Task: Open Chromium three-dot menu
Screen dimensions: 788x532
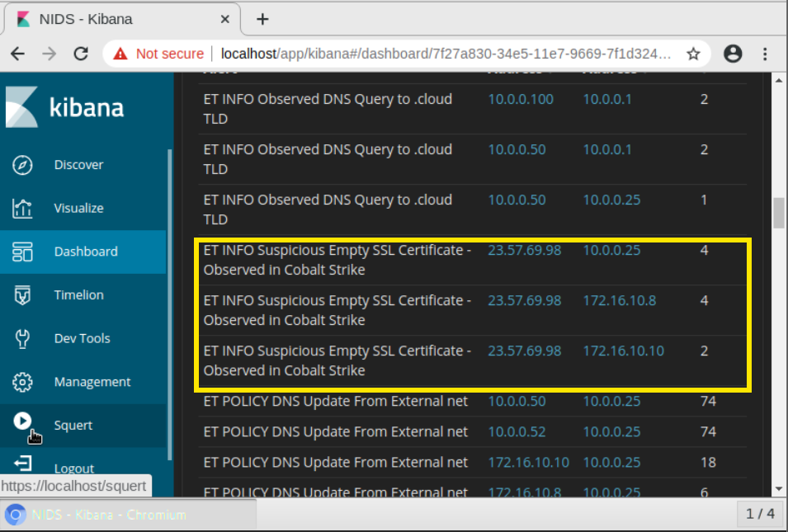Action: 765,54
